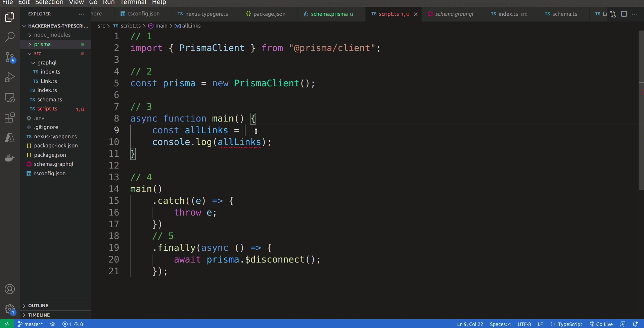Image resolution: width=644 pixels, height=328 pixels.
Task: Toggle Go Live server in status bar
Action: (601, 324)
